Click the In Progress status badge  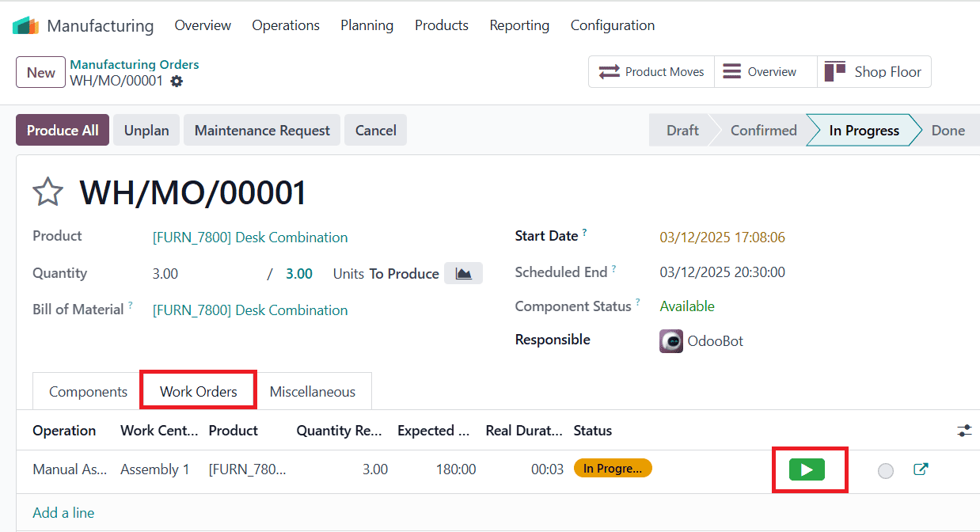613,469
